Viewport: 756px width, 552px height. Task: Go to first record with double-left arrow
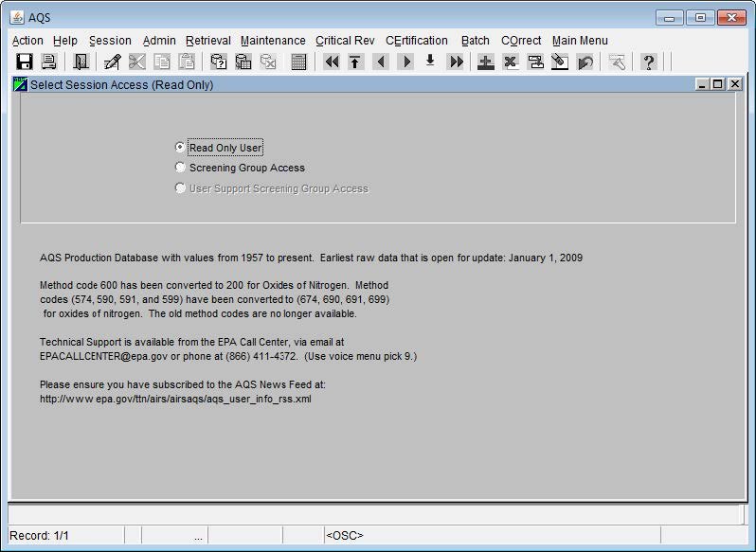[332, 62]
